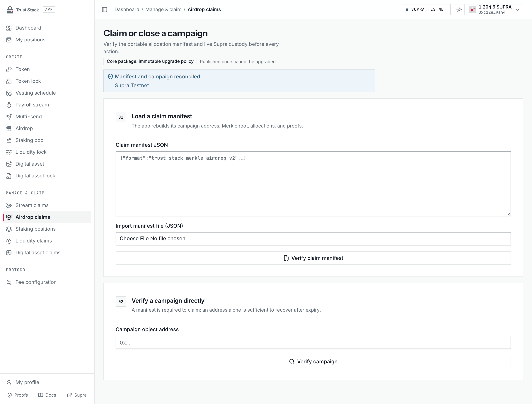The height and width of the screenshot is (404, 532).
Task: Click the Payroll stream icon
Action: [9, 105]
